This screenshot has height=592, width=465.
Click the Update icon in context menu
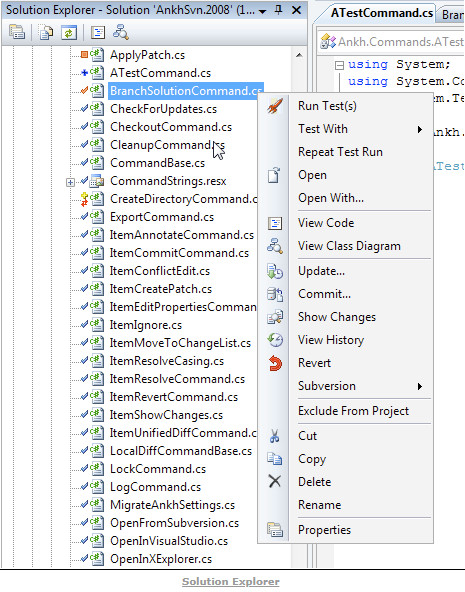(275, 271)
